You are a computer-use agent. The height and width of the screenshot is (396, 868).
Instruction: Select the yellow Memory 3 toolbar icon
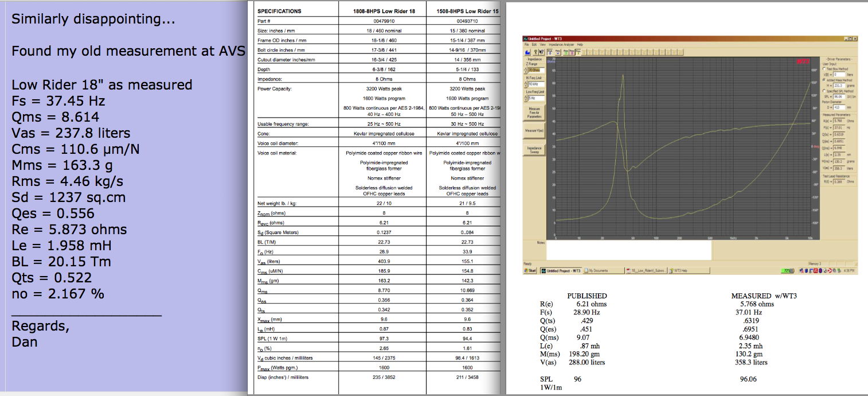(x=578, y=52)
